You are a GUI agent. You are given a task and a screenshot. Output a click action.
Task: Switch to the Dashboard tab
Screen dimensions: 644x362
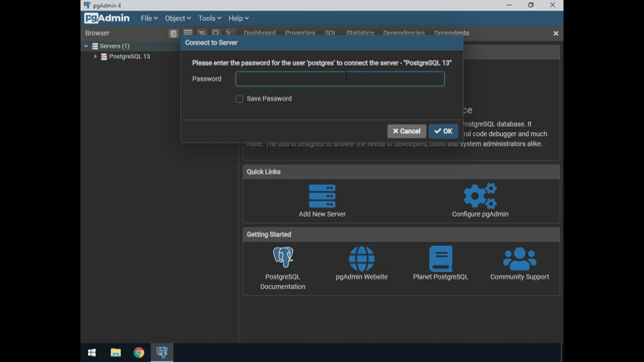pos(260,33)
